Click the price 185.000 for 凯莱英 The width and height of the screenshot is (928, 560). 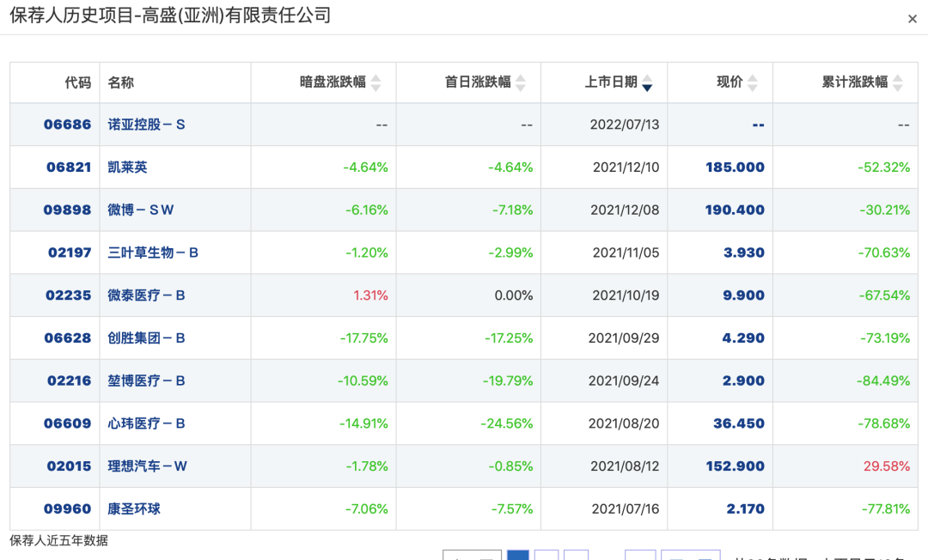[735, 167]
